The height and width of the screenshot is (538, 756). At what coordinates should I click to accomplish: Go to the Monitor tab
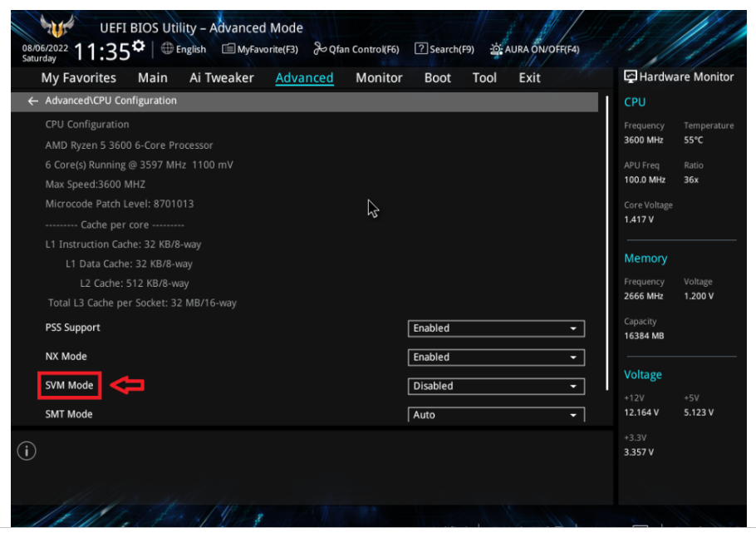[379, 77]
